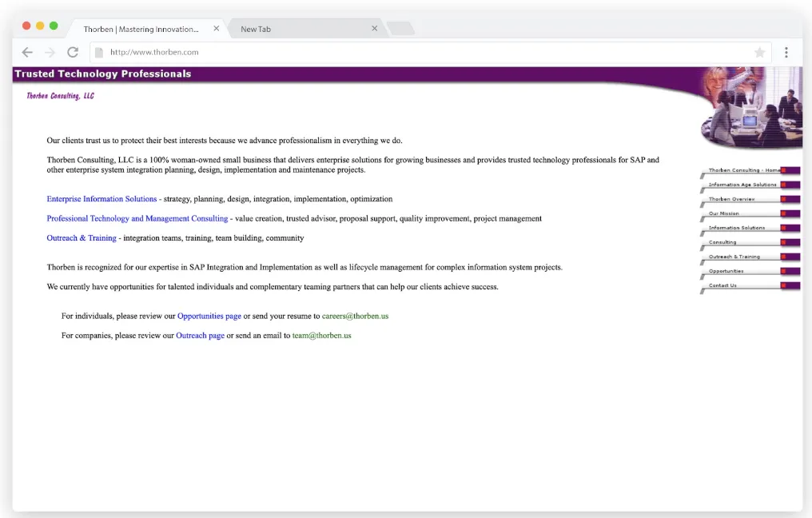Viewport: 812px width, 518px height.
Task: Click the browser forward arrow
Action: 50,52
